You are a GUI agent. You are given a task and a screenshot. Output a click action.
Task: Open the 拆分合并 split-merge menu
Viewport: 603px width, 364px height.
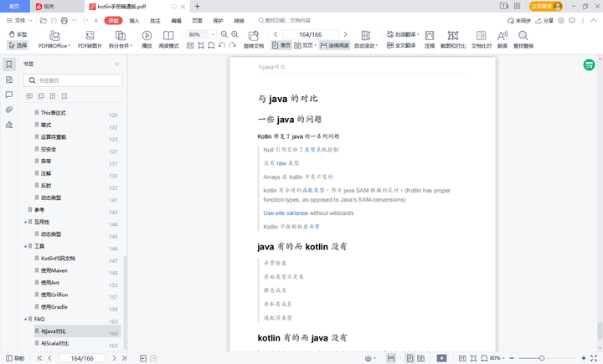pyautogui.click(x=121, y=39)
